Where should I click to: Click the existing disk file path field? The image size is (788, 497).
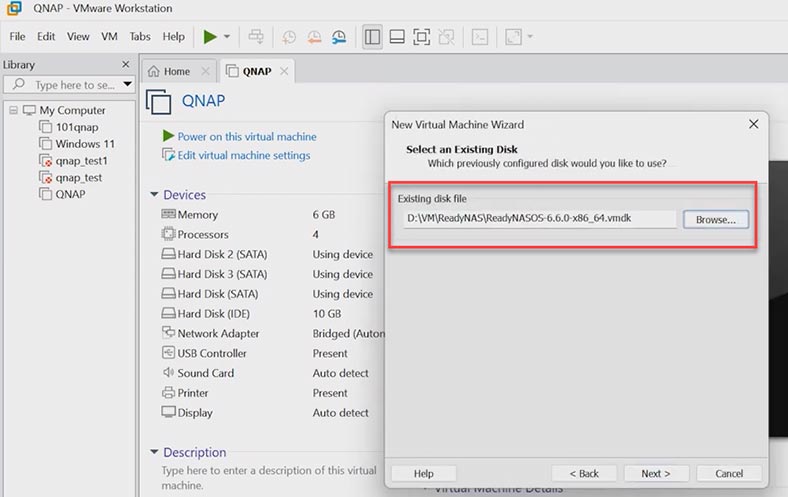539,219
